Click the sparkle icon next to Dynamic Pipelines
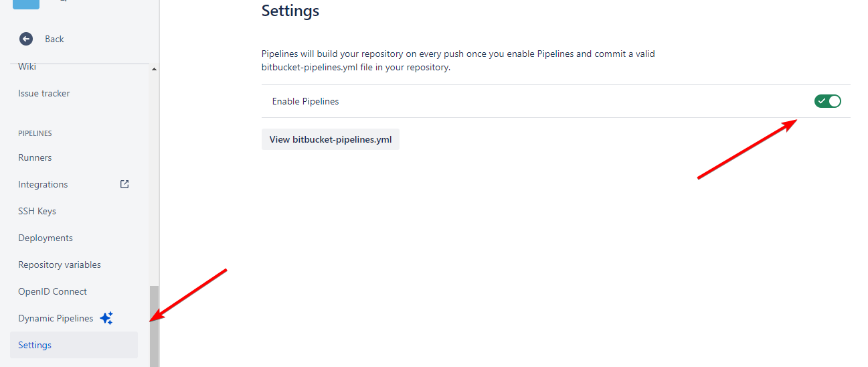 tap(106, 318)
